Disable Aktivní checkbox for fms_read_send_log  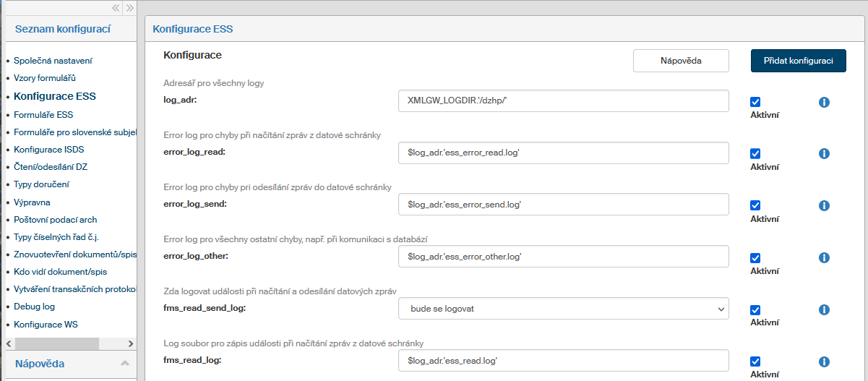(755, 310)
